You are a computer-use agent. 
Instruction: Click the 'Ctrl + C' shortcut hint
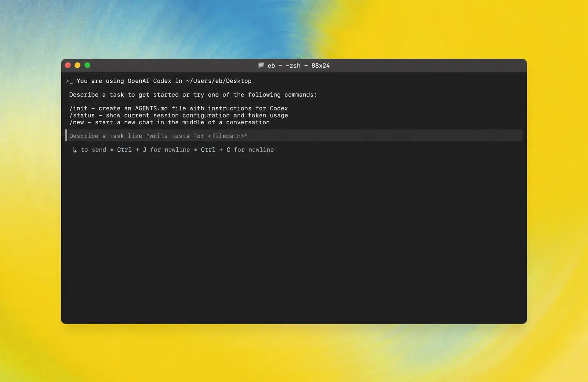(x=215, y=150)
